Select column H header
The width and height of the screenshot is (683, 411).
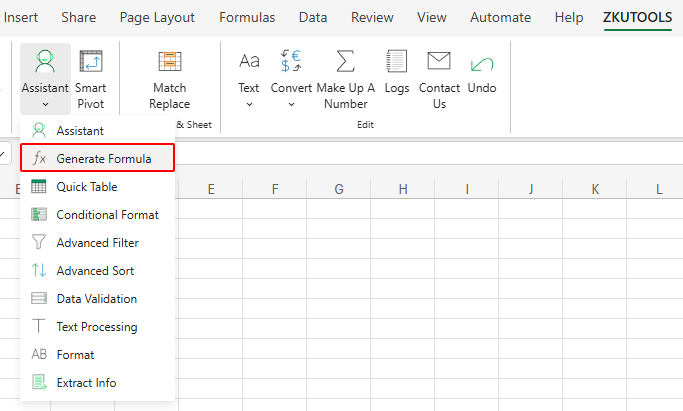[403, 189]
